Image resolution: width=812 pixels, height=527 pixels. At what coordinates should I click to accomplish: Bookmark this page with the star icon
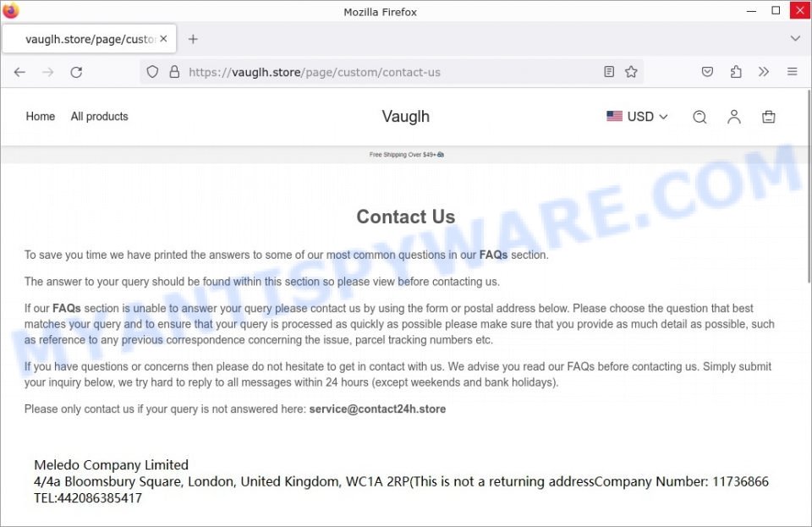click(x=631, y=72)
